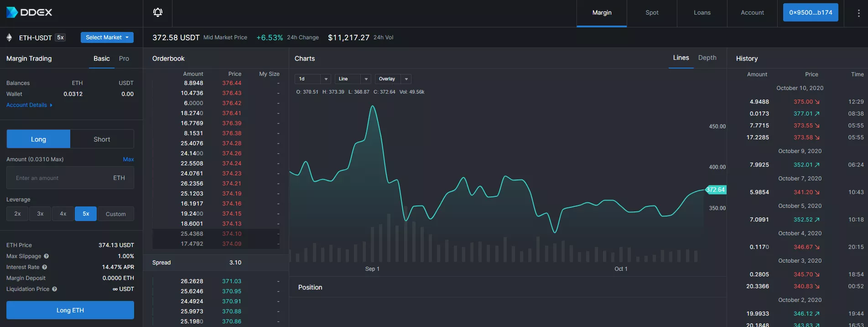Select the 376.44 ask price
The width and height of the screenshot is (868, 327).
point(232,83)
